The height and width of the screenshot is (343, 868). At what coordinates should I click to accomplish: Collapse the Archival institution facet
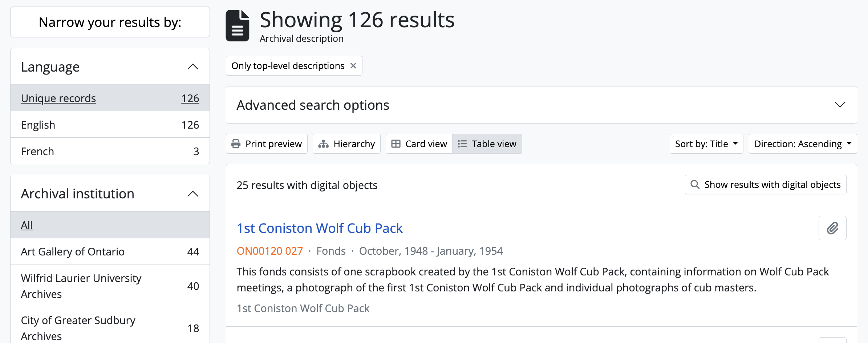click(x=193, y=194)
